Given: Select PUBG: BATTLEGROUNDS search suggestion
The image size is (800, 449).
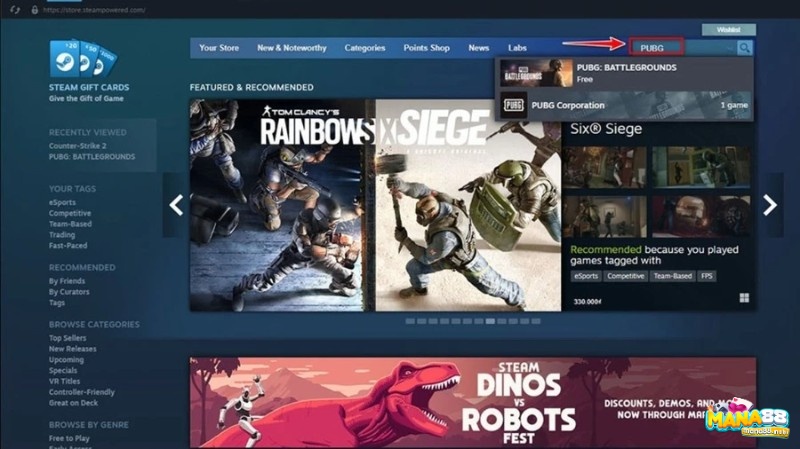Looking at the screenshot, I should coord(623,73).
